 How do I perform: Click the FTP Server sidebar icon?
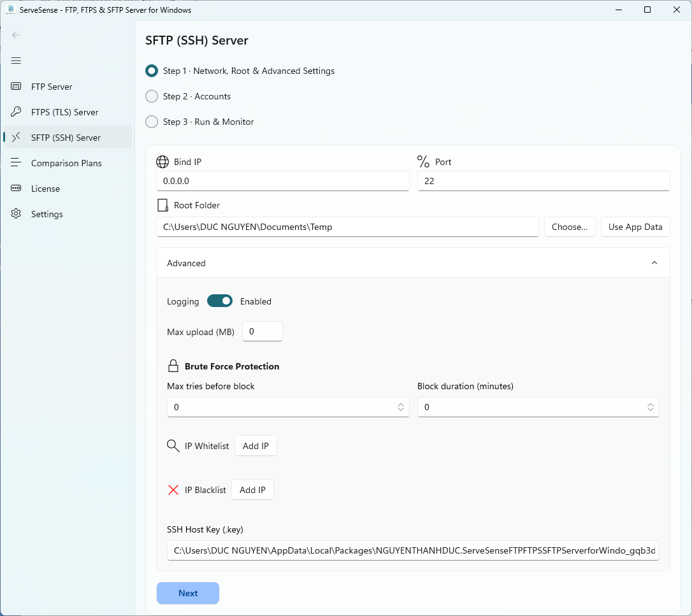tap(16, 87)
